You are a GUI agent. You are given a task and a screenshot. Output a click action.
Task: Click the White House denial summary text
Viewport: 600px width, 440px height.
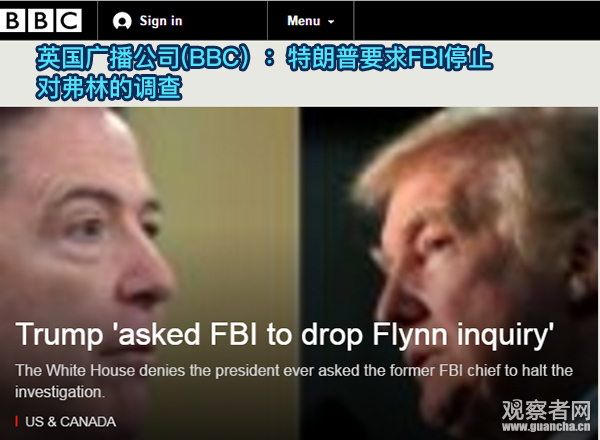coord(294,381)
